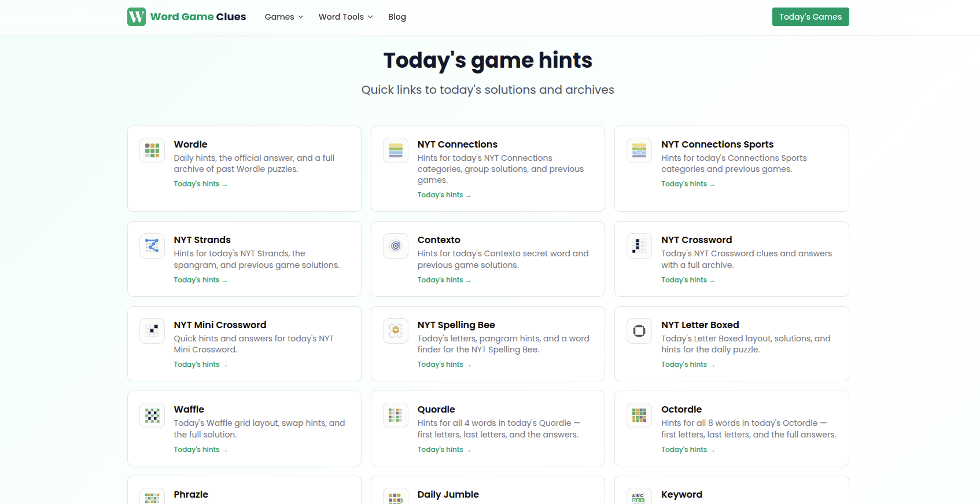Select the Contexto title
This screenshot has height=504, width=980.
(x=439, y=240)
